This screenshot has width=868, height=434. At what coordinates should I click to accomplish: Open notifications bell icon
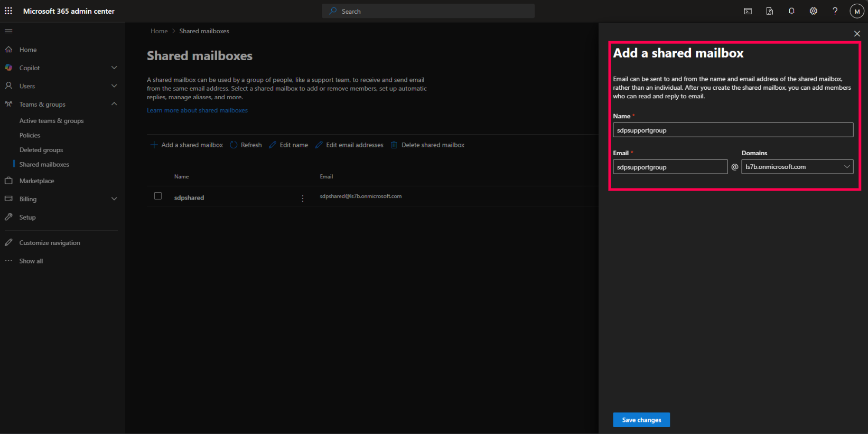(x=791, y=11)
